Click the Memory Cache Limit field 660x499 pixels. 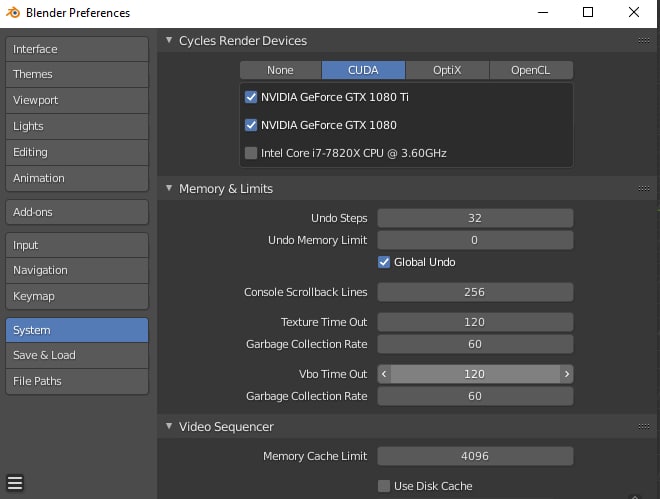tap(474, 456)
